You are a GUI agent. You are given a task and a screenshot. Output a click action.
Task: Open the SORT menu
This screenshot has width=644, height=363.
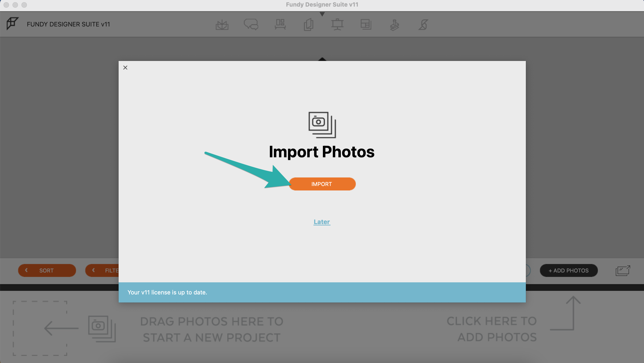coord(47,270)
